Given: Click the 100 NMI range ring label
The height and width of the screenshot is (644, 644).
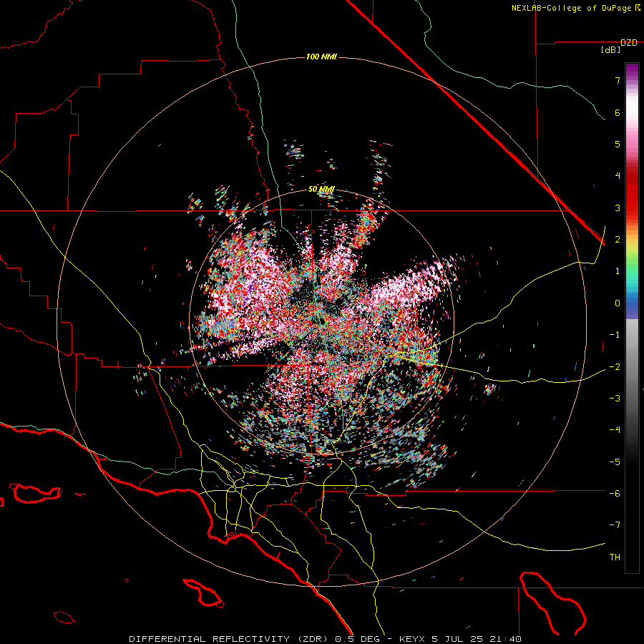Looking at the screenshot, I should coord(321,57).
